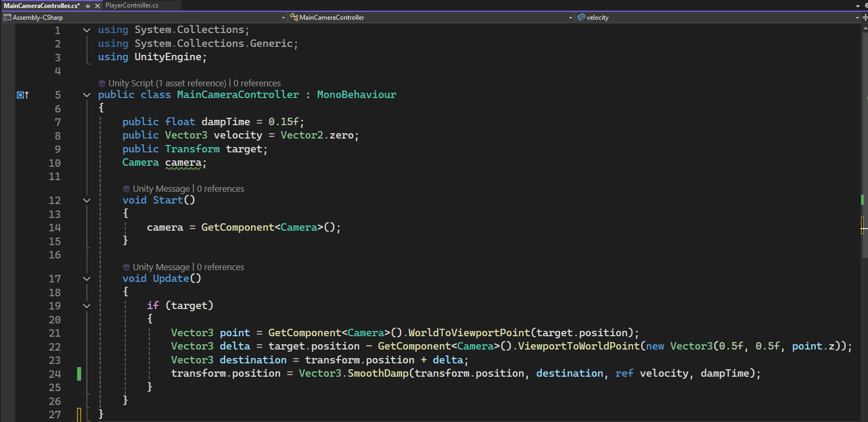Close the MainCameraController.cs tab

[x=98, y=6]
